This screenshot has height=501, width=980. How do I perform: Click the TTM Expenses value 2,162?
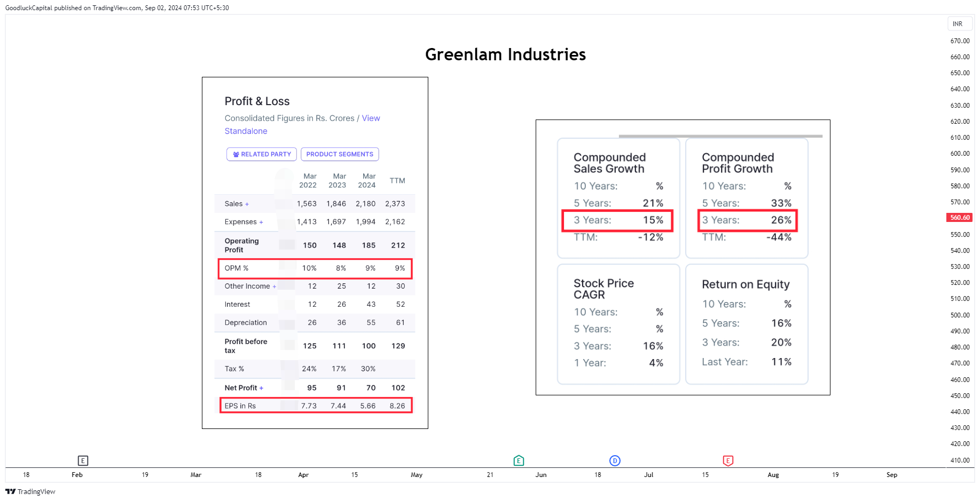395,222
